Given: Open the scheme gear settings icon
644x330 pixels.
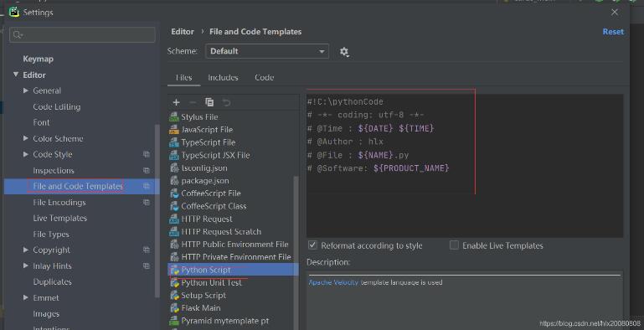Looking at the screenshot, I should [344, 52].
